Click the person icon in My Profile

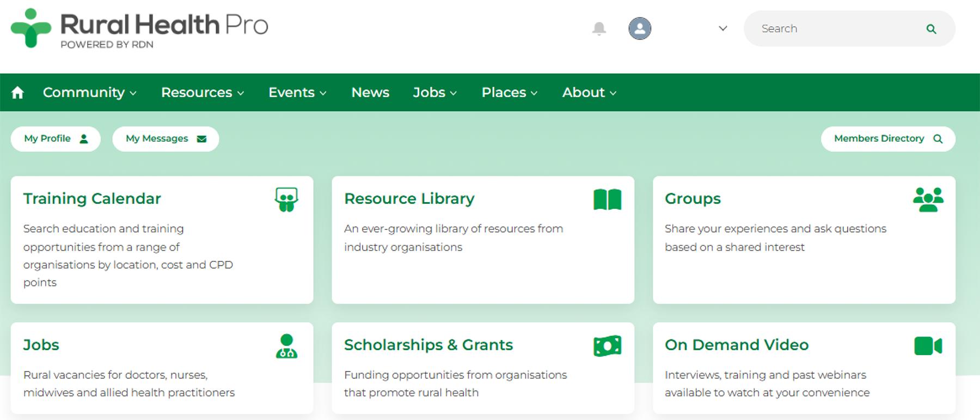[83, 139]
